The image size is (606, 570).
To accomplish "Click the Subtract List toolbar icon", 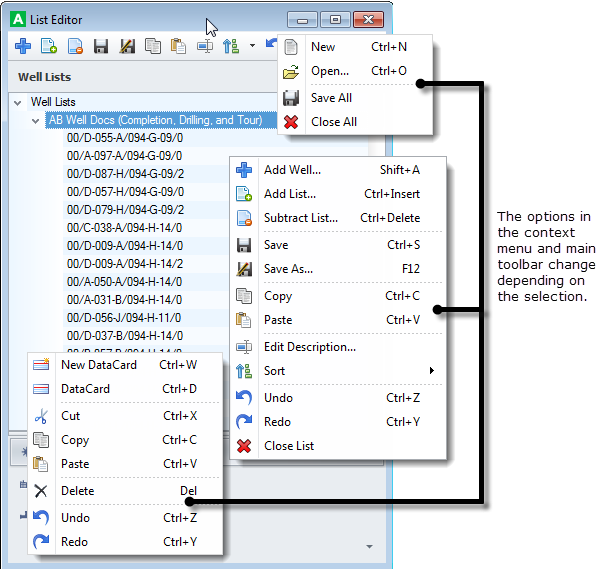I will click(75, 46).
